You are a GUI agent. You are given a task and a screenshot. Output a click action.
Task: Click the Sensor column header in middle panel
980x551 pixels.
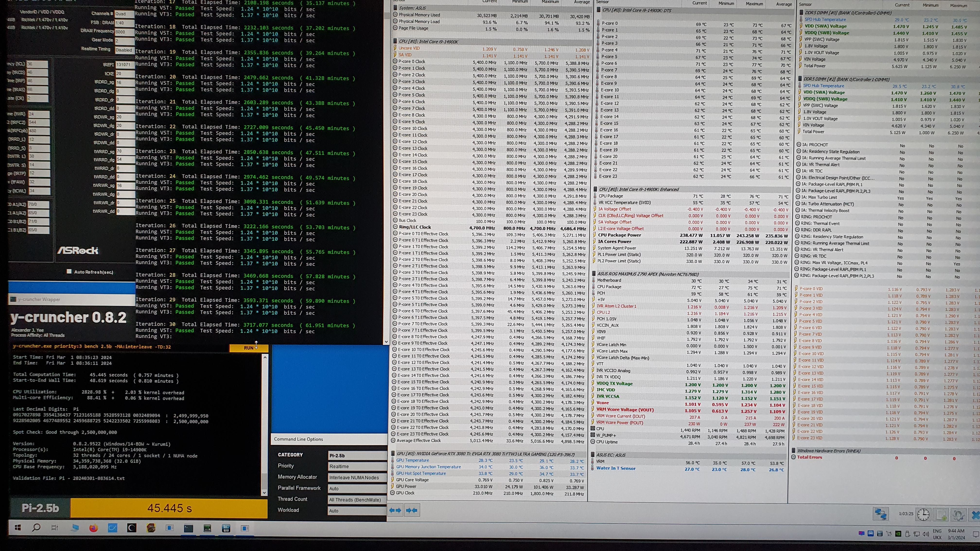tap(602, 2)
